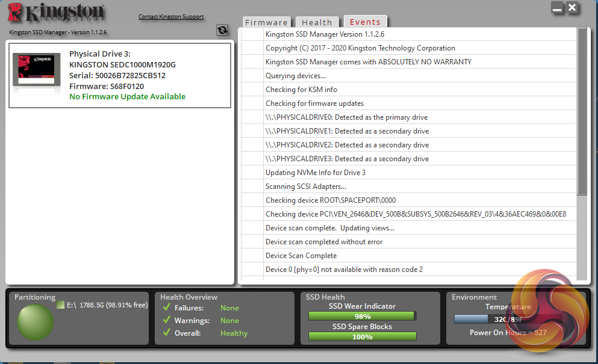Minimize the Kingston SSD Manager window

point(557,8)
